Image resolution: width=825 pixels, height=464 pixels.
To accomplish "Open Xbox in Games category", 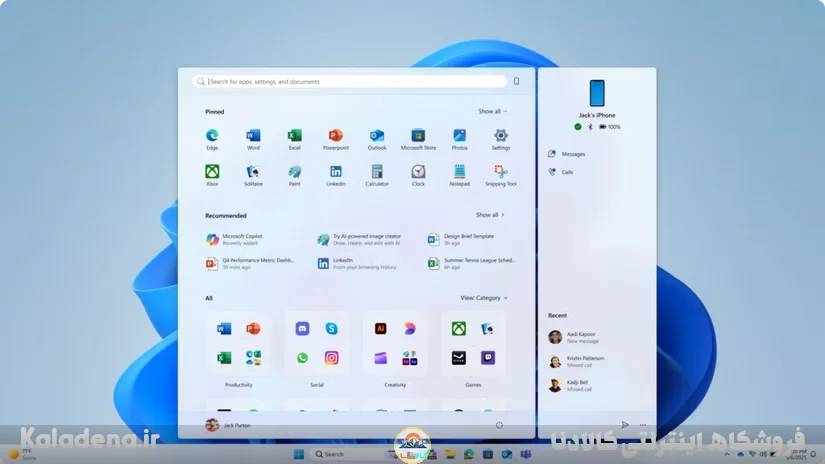I will pos(459,329).
